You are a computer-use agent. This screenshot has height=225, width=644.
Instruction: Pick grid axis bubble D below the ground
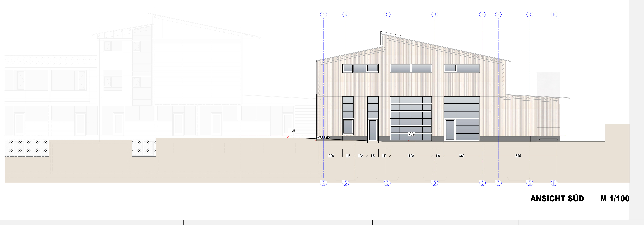point(435,183)
